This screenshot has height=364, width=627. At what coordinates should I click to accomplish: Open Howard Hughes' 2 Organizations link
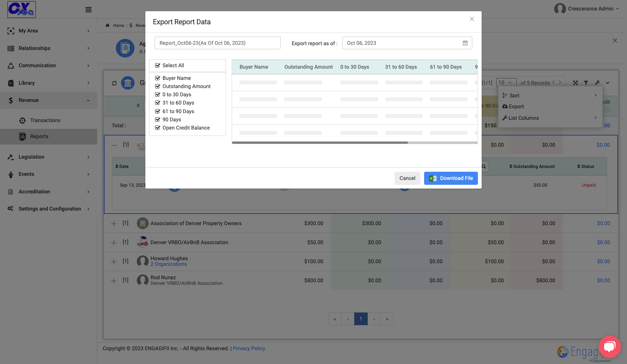pos(169,264)
